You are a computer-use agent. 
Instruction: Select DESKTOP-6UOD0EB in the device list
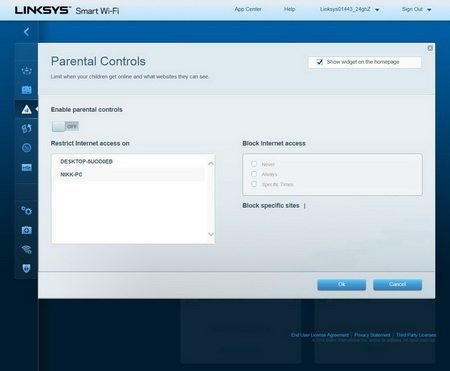(129, 162)
